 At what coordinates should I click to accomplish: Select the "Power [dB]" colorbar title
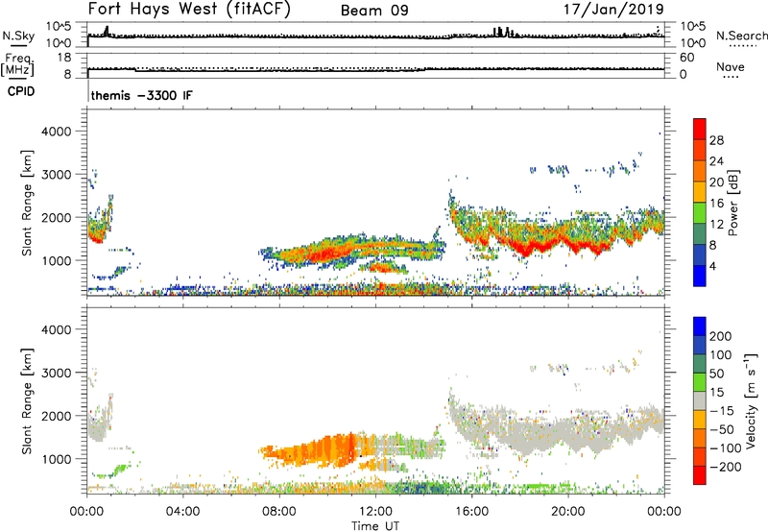[x=733, y=203]
